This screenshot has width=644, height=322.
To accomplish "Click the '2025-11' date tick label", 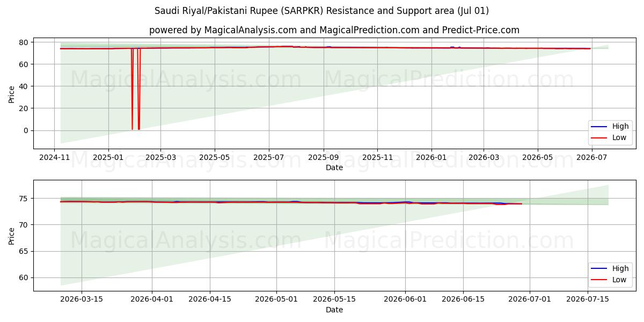I will [x=377, y=158].
